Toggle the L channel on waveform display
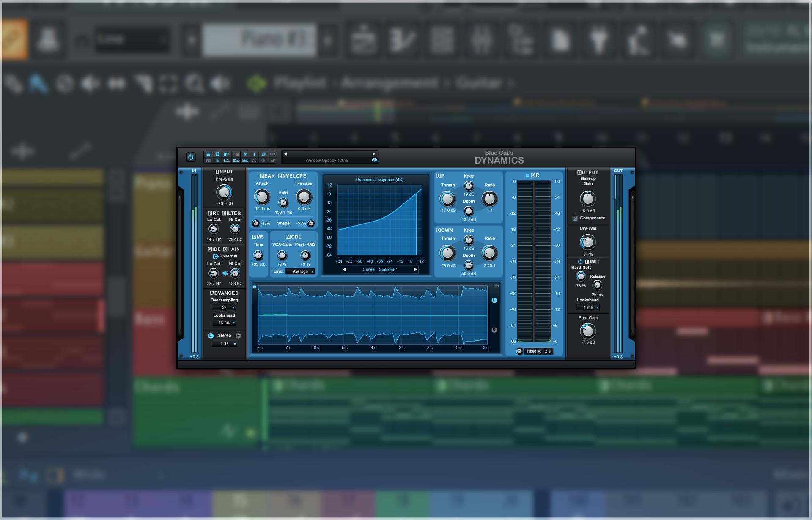 pyautogui.click(x=494, y=300)
